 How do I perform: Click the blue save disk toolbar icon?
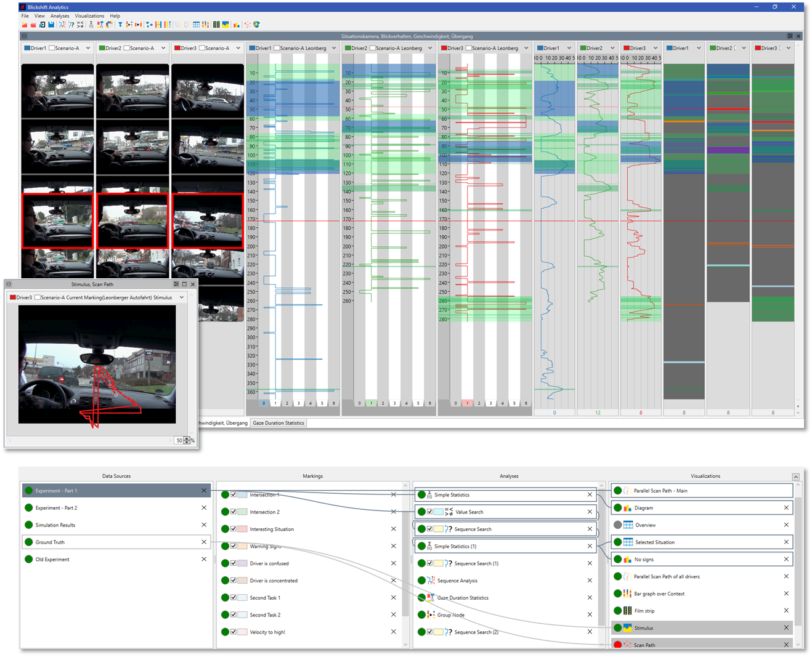coord(51,25)
